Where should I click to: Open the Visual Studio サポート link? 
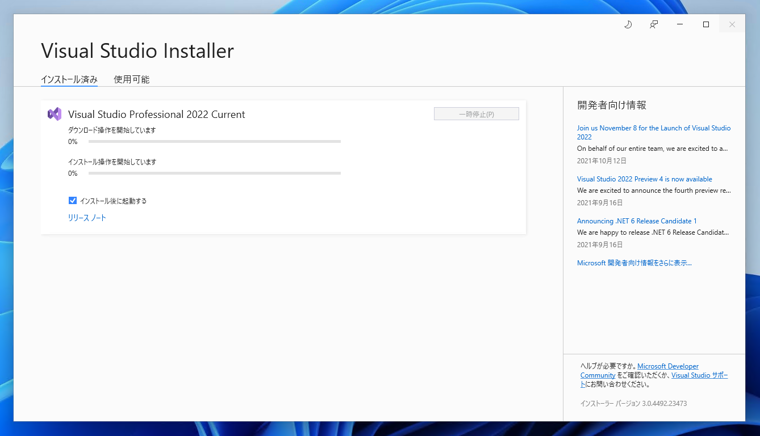[x=699, y=375]
